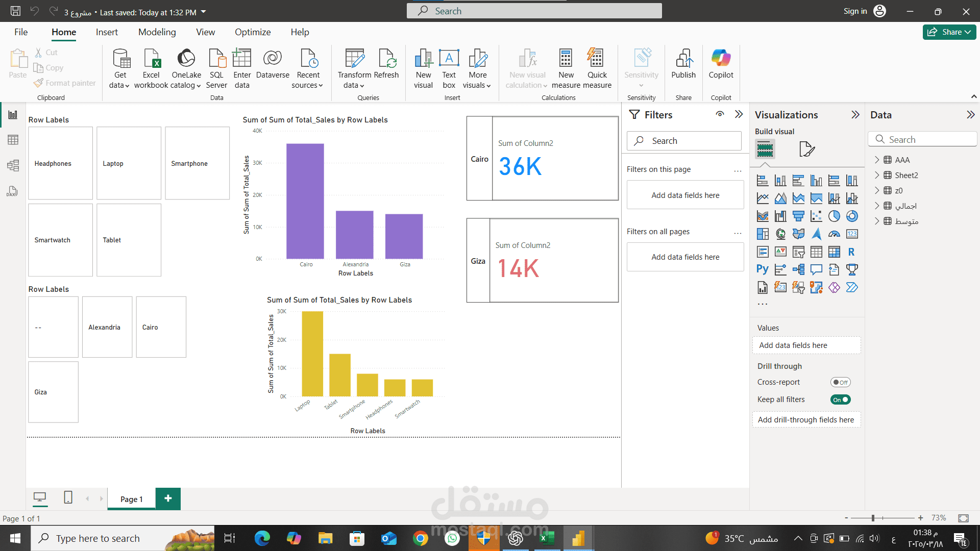
Task: Open Share dropdown button
Action: 949,32
